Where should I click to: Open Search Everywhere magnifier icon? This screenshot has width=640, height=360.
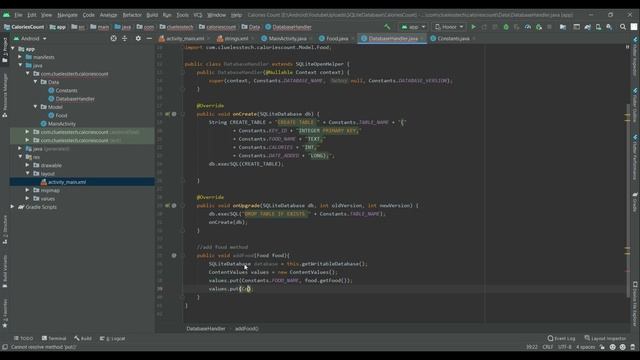tap(623, 27)
